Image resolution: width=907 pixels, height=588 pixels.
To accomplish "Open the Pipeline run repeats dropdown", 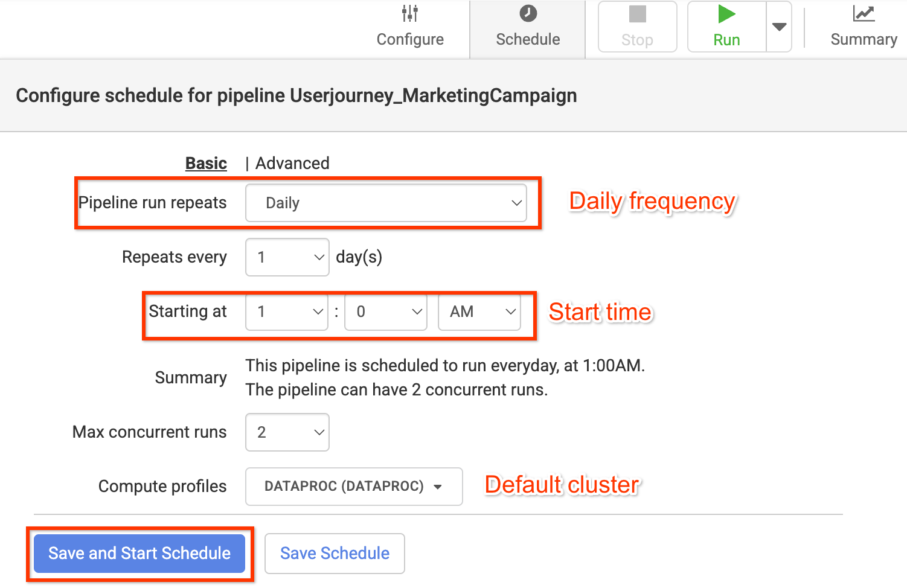I will (386, 203).
